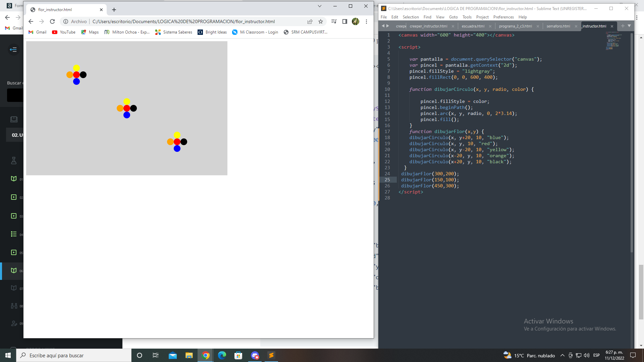Open Cortana circle on taskbar

[x=140, y=355]
